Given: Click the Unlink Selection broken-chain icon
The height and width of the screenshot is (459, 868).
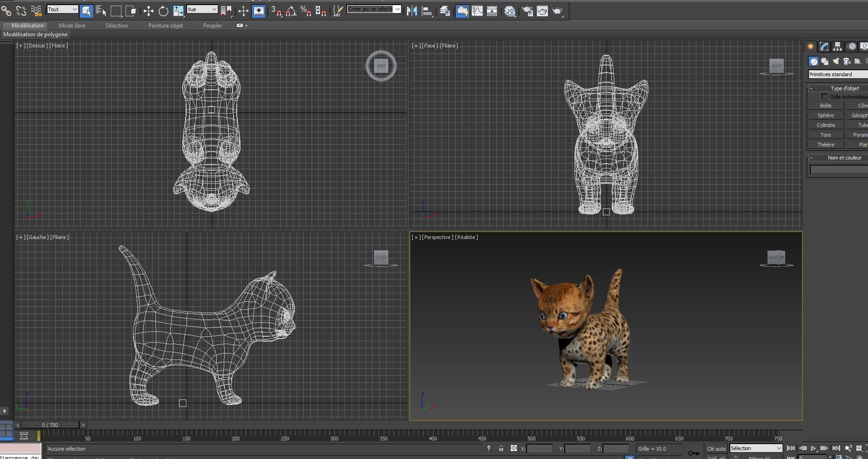Looking at the screenshot, I should point(21,10).
